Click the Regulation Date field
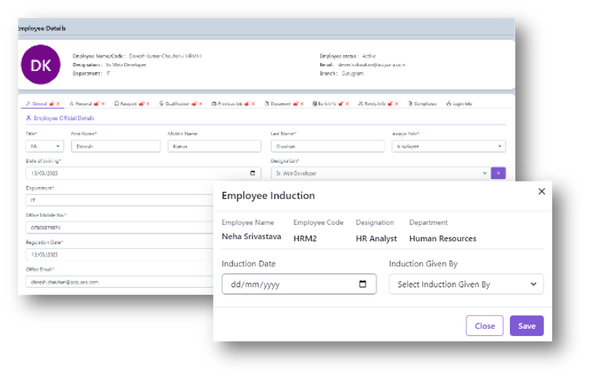Image resolution: width=590 pixels, height=379 pixels. 119,254
